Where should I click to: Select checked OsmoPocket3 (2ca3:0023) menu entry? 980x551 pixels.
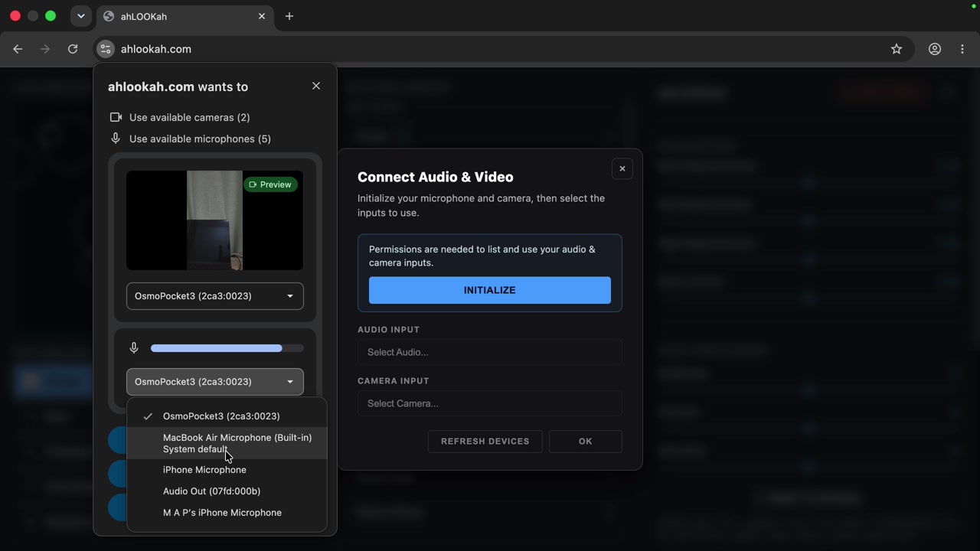point(227,416)
